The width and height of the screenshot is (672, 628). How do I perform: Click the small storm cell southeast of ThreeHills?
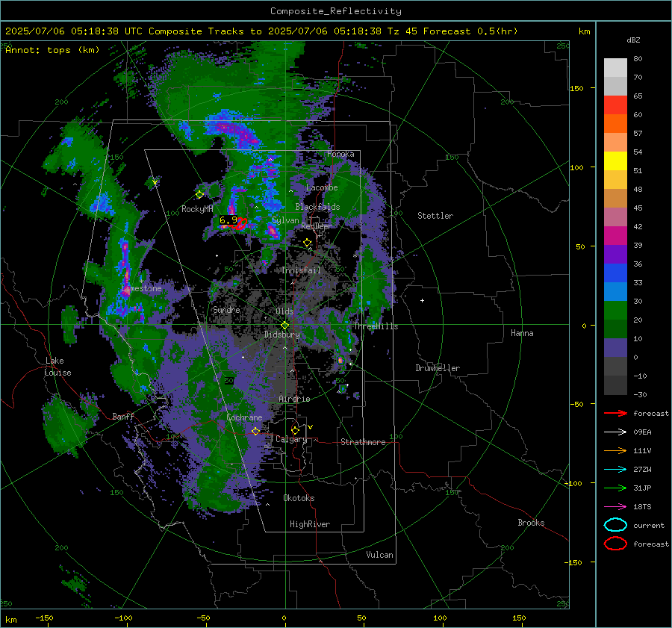340,361
